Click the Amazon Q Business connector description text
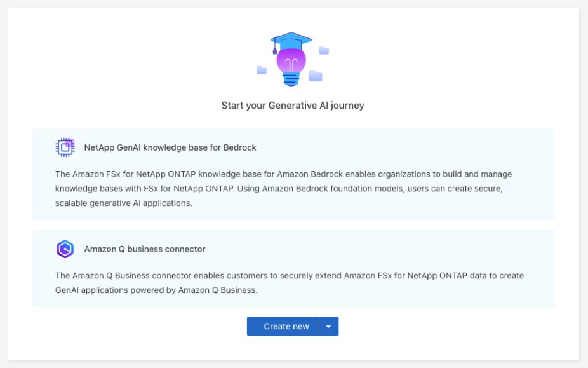Screen dimensions: 588x368 click(289, 283)
